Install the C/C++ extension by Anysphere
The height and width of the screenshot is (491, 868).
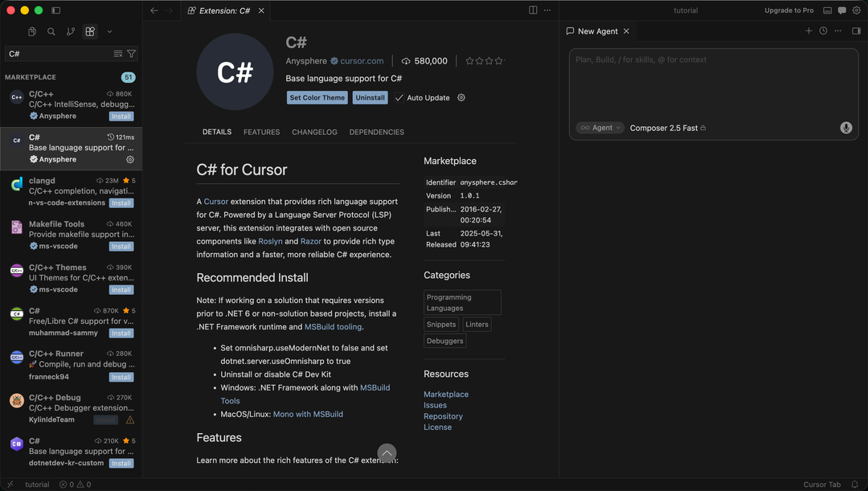click(121, 117)
